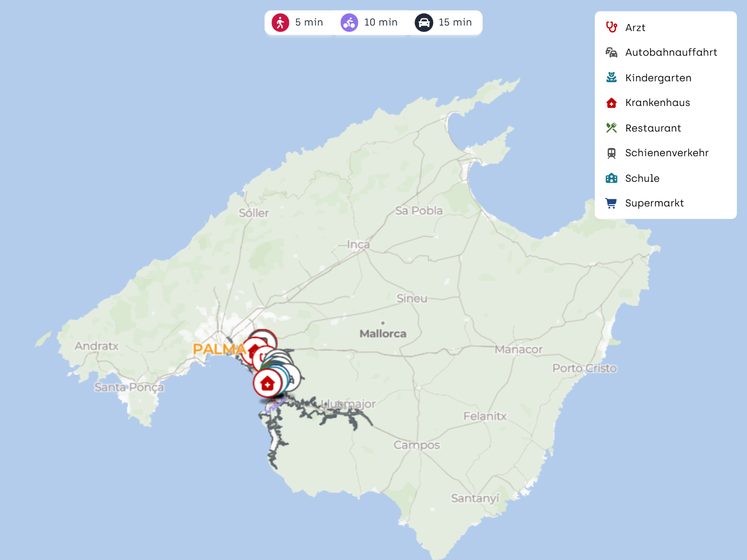Select Schienenverkehr label in the legend

(667, 153)
